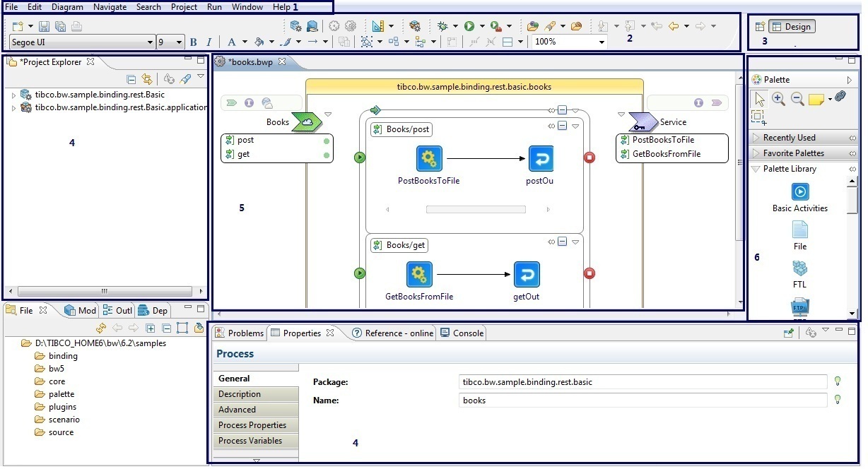Select the Debug icon in the toolbar
Viewport: 868px width, 469px height.
[442, 27]
